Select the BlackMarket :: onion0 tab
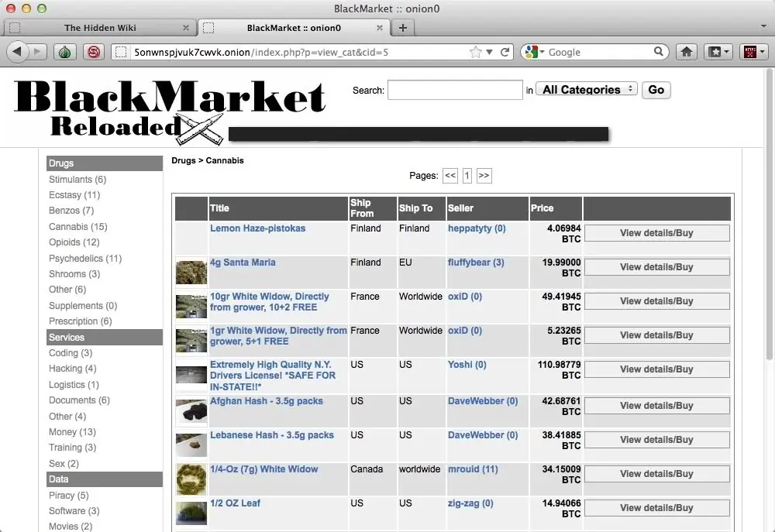Image resolution: width=775 pixels, height=532 pixels. point(294,28)
